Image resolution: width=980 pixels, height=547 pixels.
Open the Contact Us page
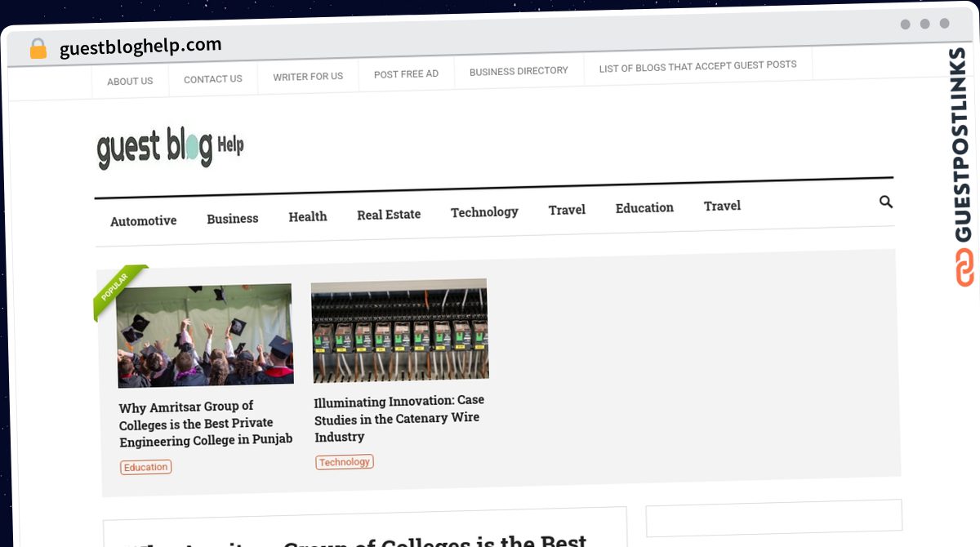click(213, 79)
